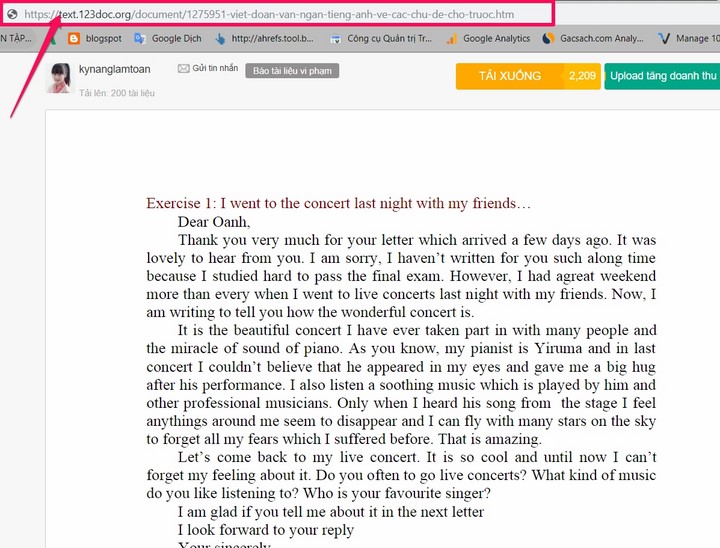Click the kynanglamtoan profile avatar
The width and height of the screenshot is (720, 548).
[x=59, y=77]
